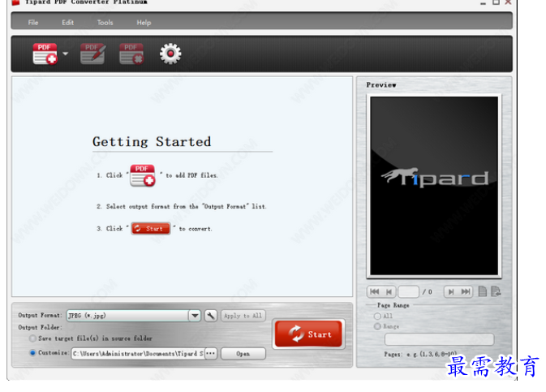Select Save target file(s) in source folder
The width and height of the screenshot is (546, 392).
click(32, 338)
